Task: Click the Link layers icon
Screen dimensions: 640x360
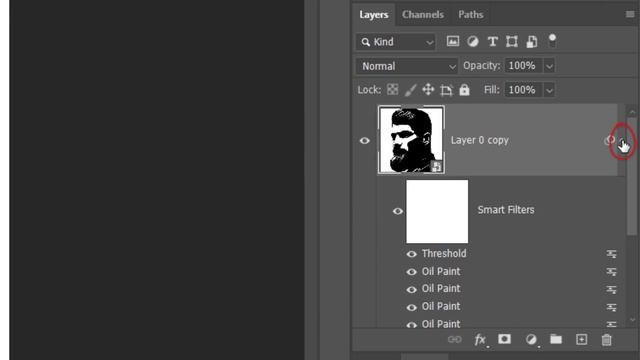Action: [454, 340]
